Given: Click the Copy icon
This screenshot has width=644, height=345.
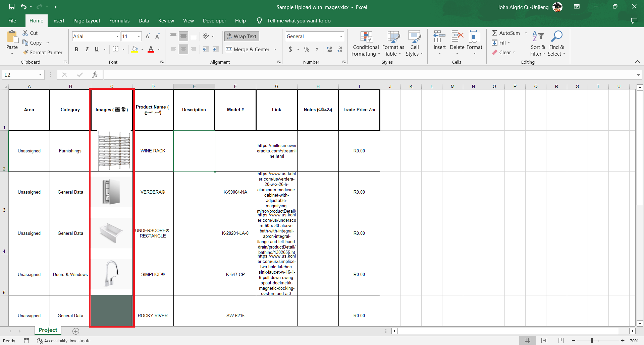Looking at the screenshot, I should coord(25,43).
